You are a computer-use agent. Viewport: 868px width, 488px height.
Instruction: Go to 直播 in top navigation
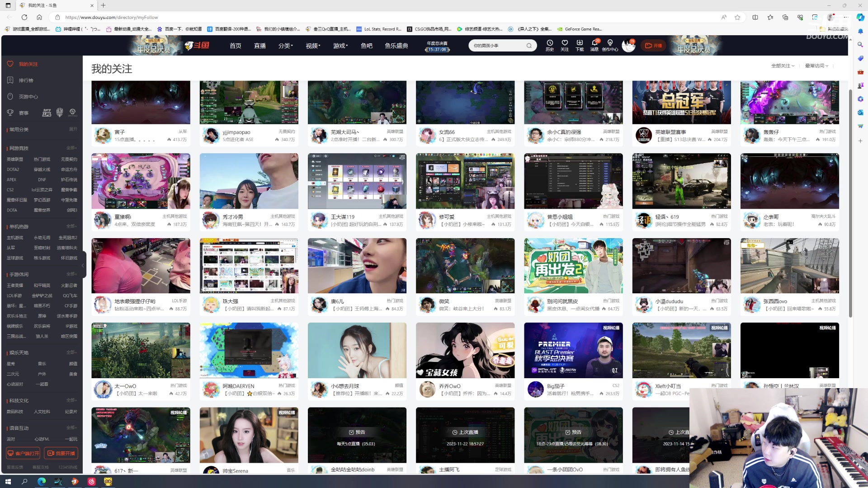pyautogui.click(x=260, y=46)
